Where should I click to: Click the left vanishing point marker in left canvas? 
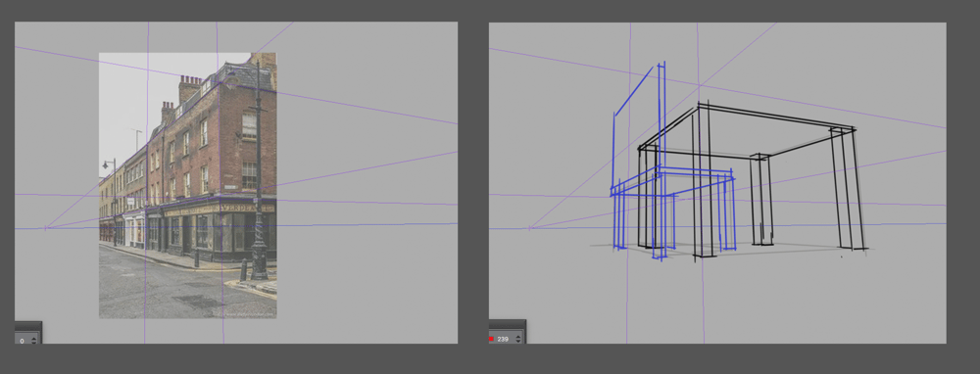(46, 228)
